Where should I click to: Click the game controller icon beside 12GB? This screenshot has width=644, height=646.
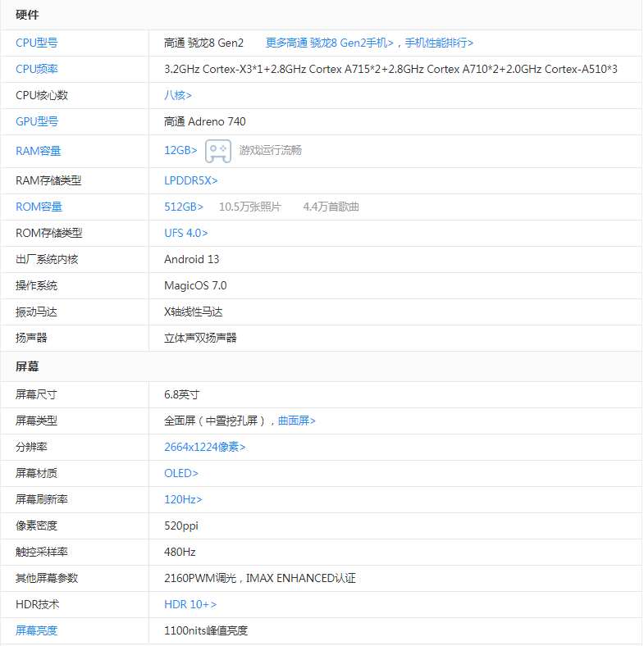pos(218,151)
